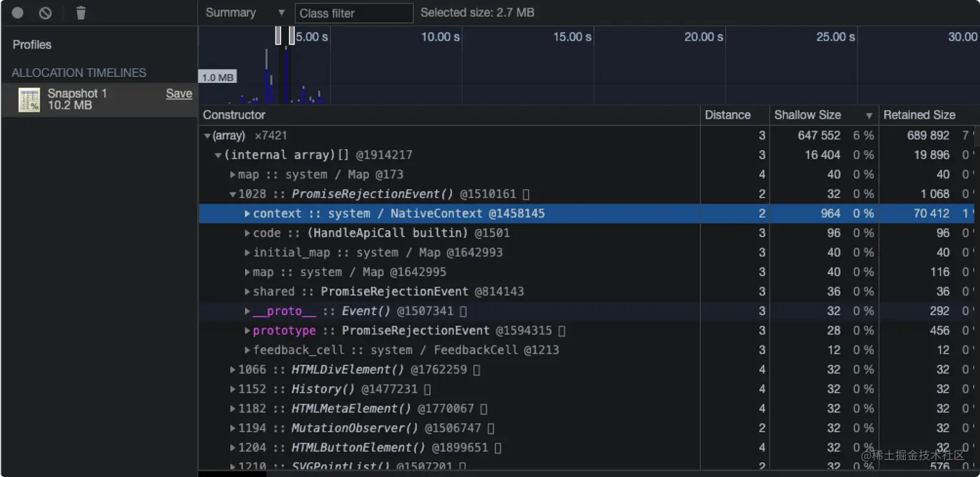Click the horizontal scrollbar thumb at bottom
Screen dimensions: 980x477
click(232, 474)
